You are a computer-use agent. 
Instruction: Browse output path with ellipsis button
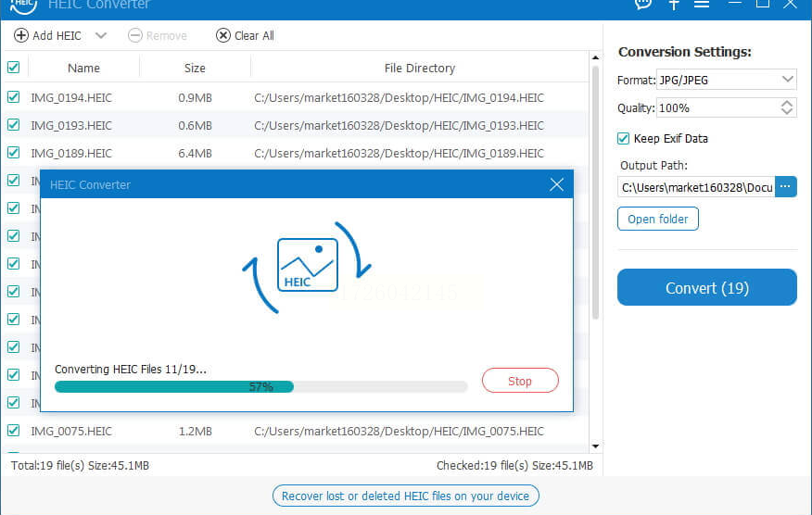click(786, 187)
